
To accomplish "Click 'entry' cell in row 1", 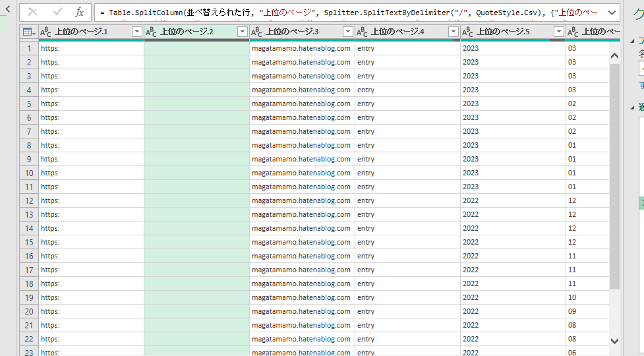I will click(407, 48).
